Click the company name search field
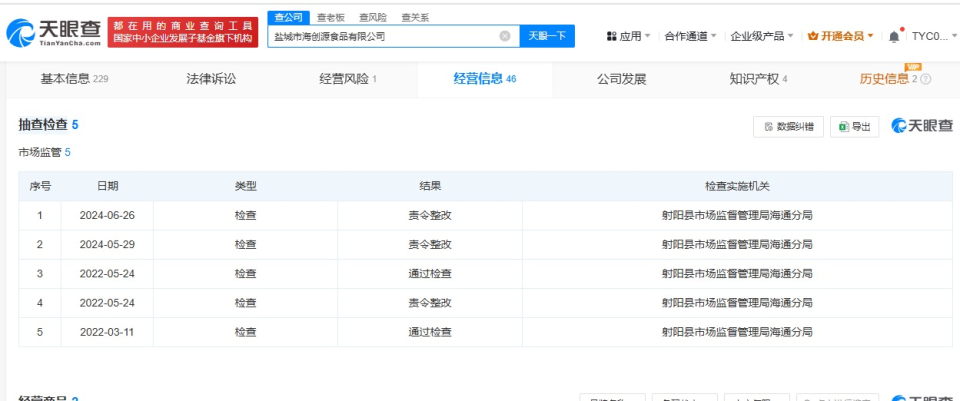960x401 pixels. tap(385, 36)
